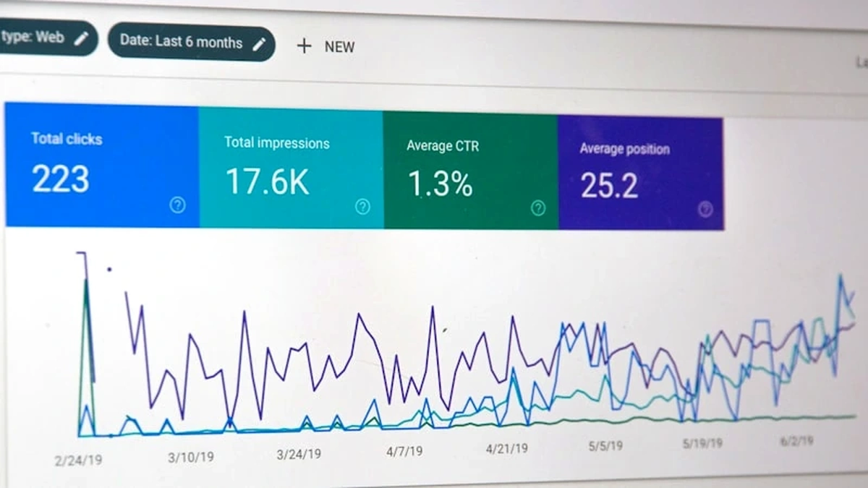Open the search type: Web filter chip

(48, 37)
